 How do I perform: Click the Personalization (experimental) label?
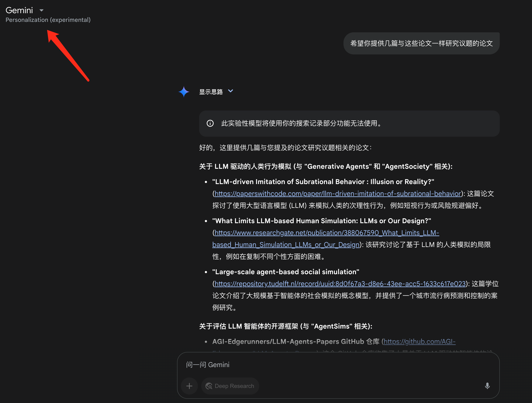pyautogui.click(x=48, y=20)
